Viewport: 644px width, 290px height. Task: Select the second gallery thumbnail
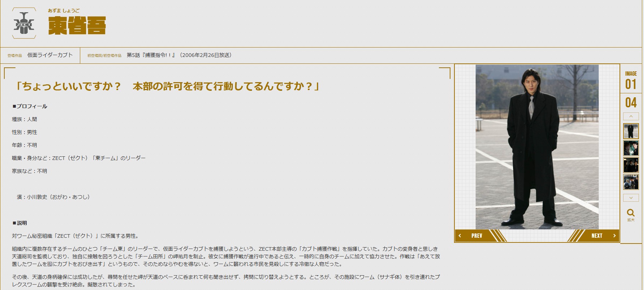click(631, 148)
